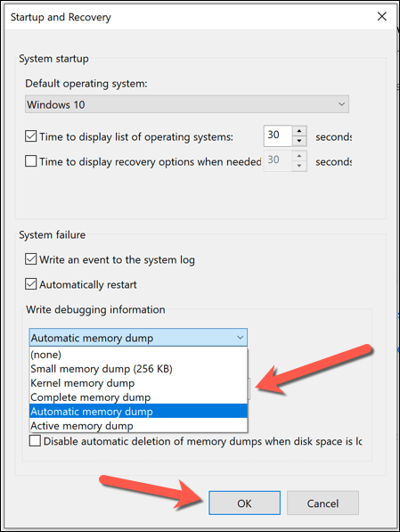This screenshot has width=400, height=532.
Task: Open the Default operating system dropdown
Action: click(x=187, y=104)
